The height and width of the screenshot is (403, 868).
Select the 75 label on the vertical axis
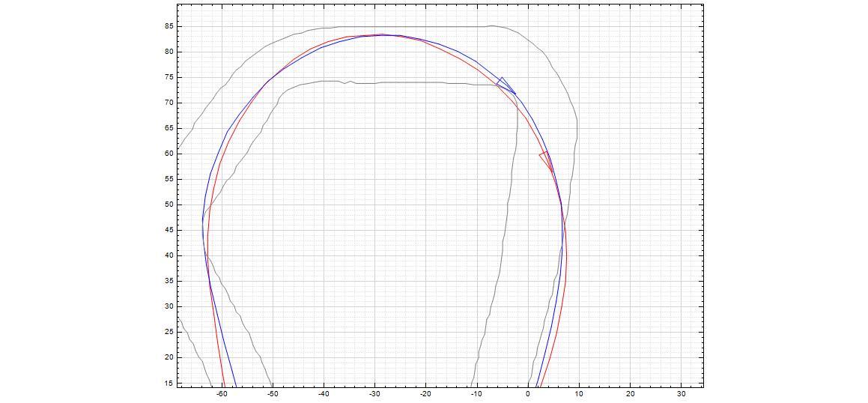click(168, 77)
